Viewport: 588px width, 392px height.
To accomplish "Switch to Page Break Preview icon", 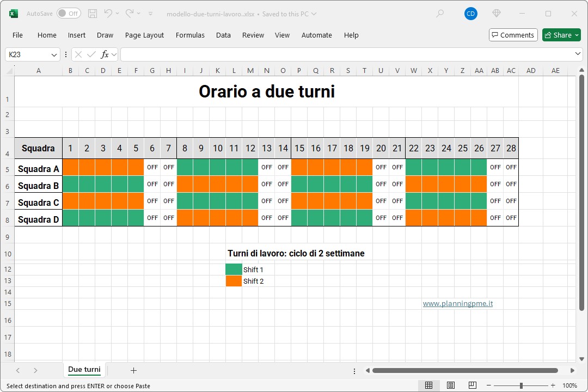I will (x=473, y=385).
